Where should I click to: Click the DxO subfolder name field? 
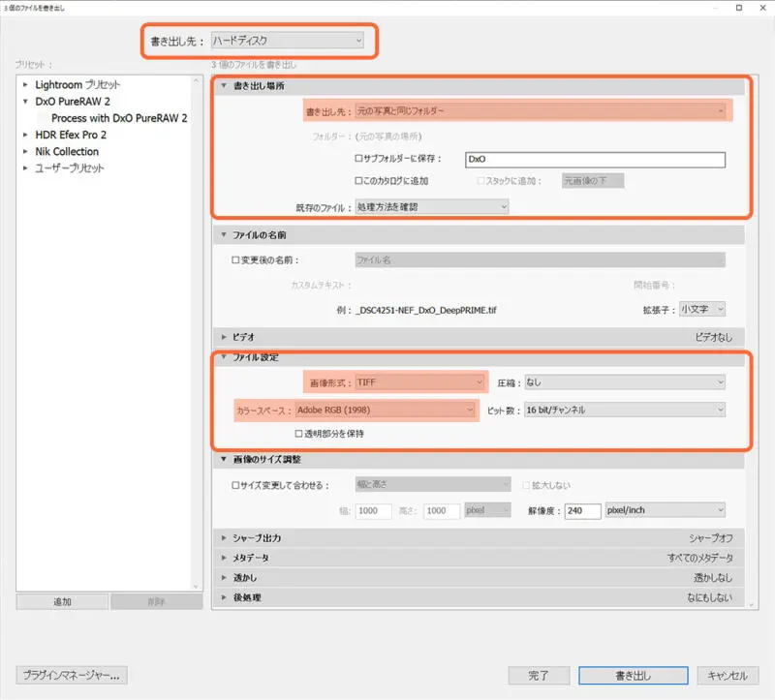[595, 159]
